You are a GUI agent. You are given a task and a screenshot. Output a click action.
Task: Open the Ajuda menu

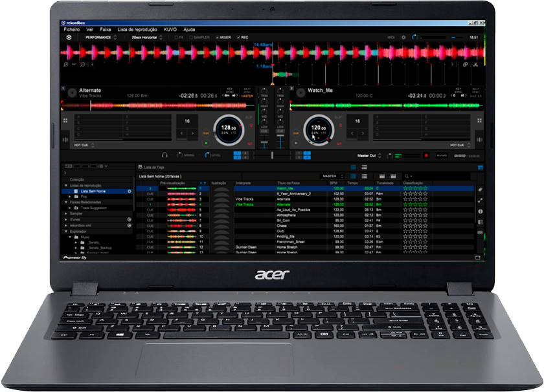tap(189, 30)
